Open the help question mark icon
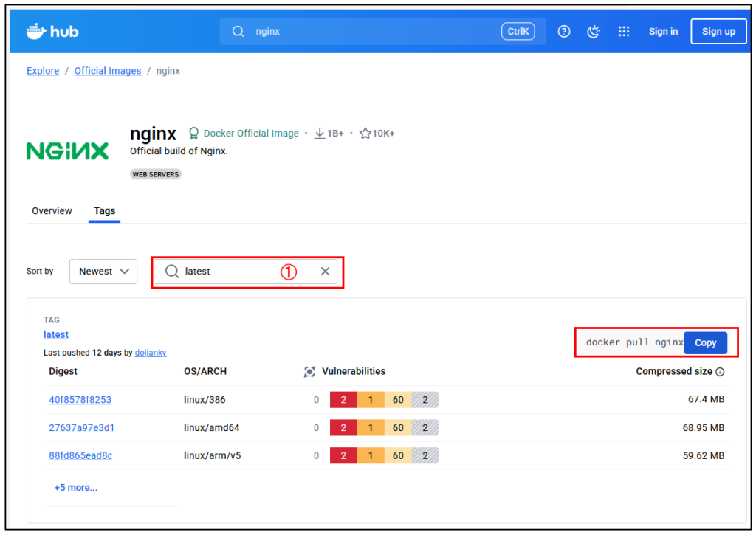756x535 pixels. click(x=564, y=32)
